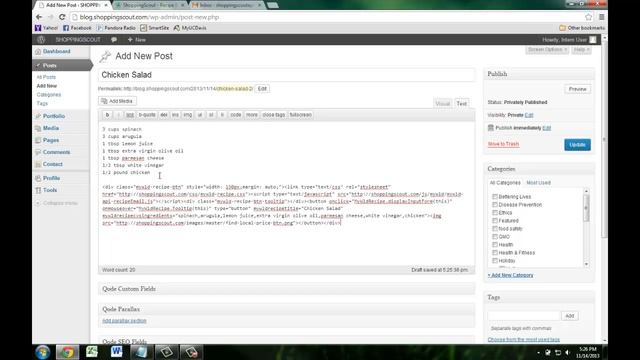640x360 pixels.
Task: Collapse the admin sidebar menu
Action: tap(56, 203)
